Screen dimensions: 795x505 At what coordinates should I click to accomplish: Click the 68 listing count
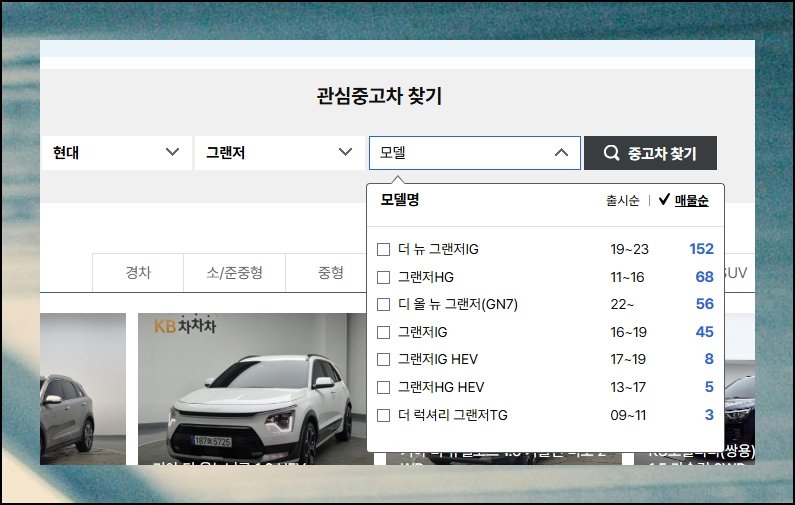(704, 277)
